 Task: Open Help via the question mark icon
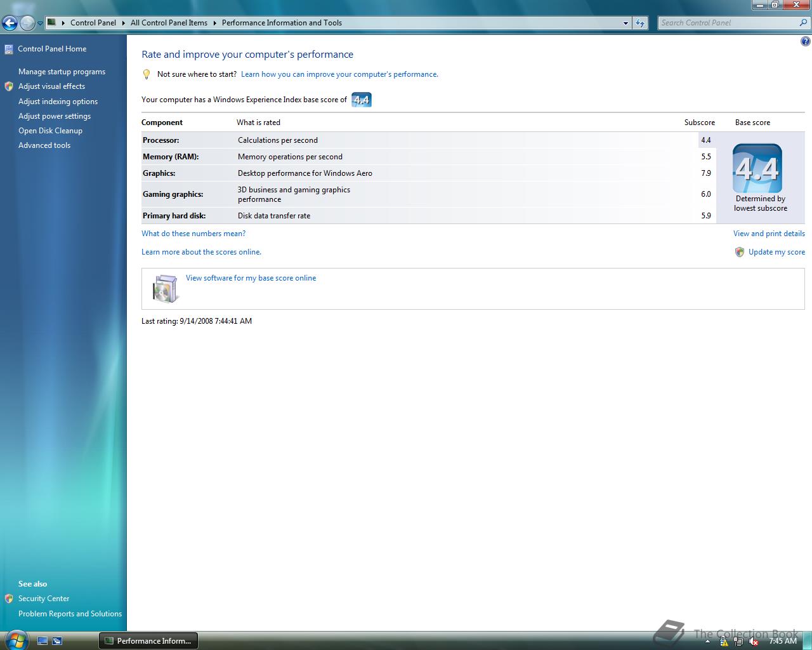tap(806, 42)
